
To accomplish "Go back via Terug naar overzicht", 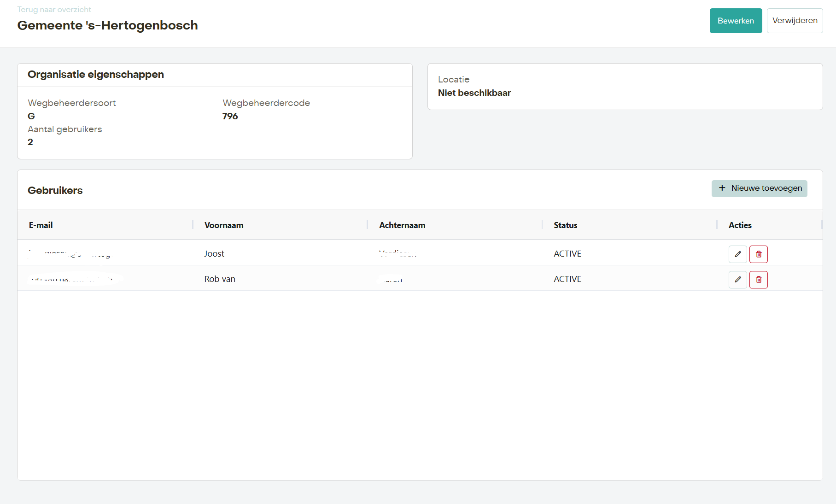I will (x=54, y=9).
